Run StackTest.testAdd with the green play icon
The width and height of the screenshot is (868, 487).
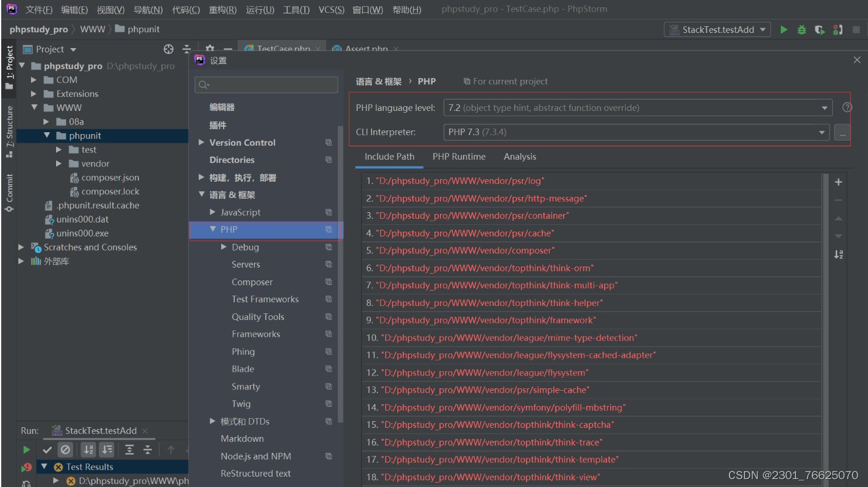pos(784,29)
